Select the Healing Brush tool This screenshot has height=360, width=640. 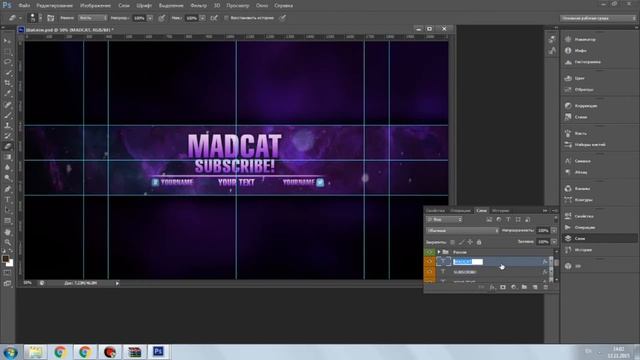(7, 105)
